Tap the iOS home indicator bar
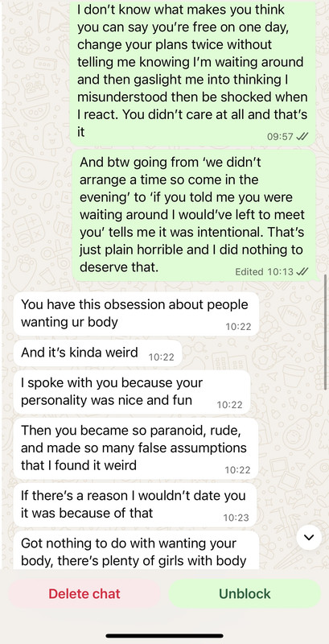 point(164,636)
